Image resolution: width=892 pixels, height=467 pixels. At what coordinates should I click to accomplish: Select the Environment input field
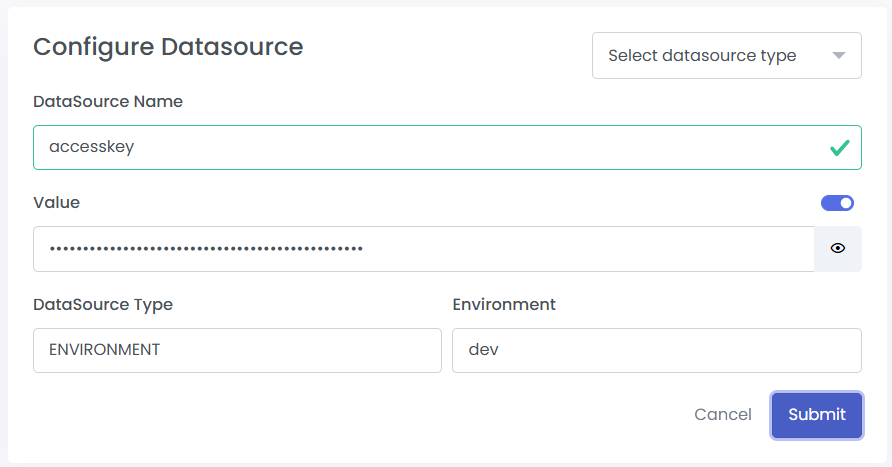pos(656,351)
